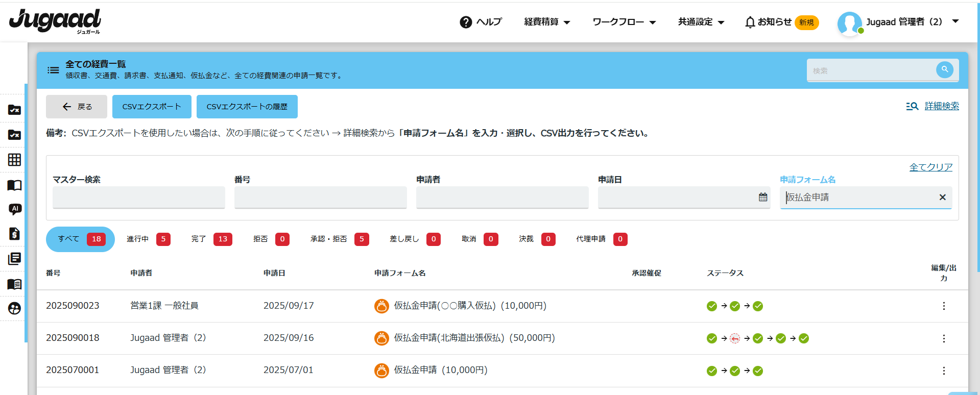This screenshot has height=395, width=980.
Task: Expand the 経費精算 dropdown menu
Action: 547,22
